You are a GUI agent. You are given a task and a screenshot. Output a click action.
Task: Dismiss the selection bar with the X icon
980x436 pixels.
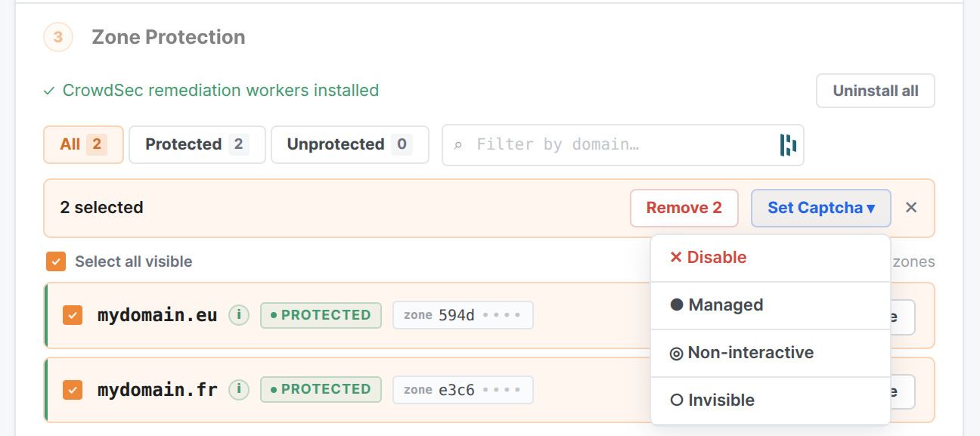point(911,208)
